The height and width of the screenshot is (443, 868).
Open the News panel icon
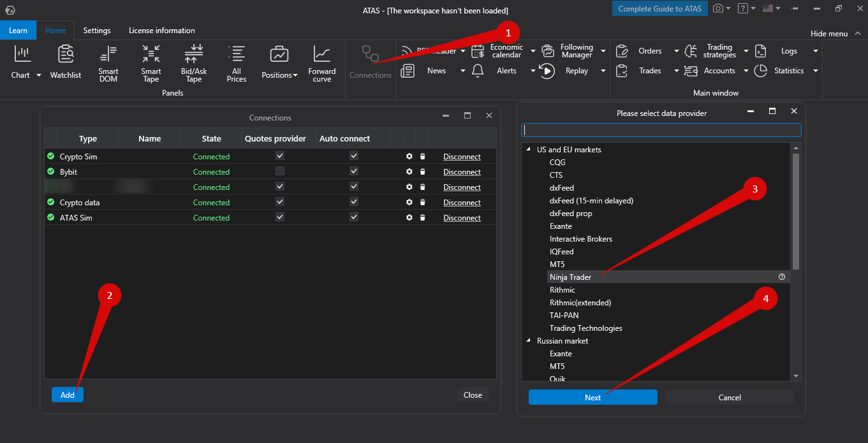(408, 71)
